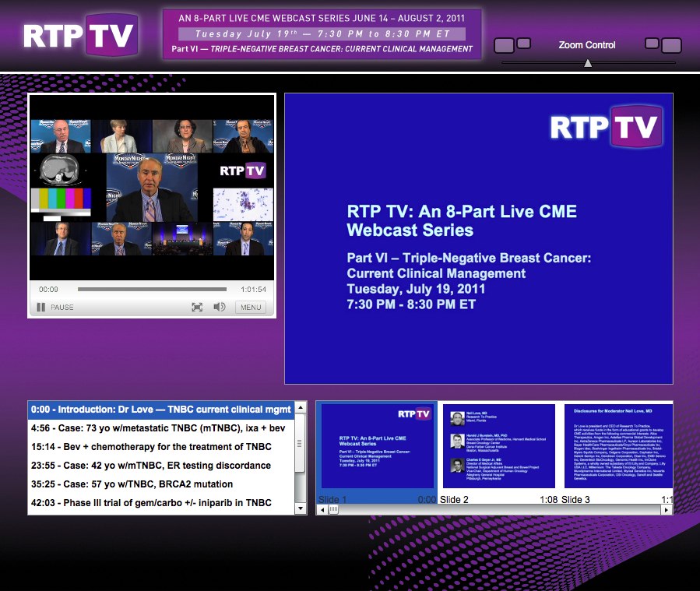700x591 pixels.
Task: Click the larger box right of Zoom Control
Action: pos(671,45)
